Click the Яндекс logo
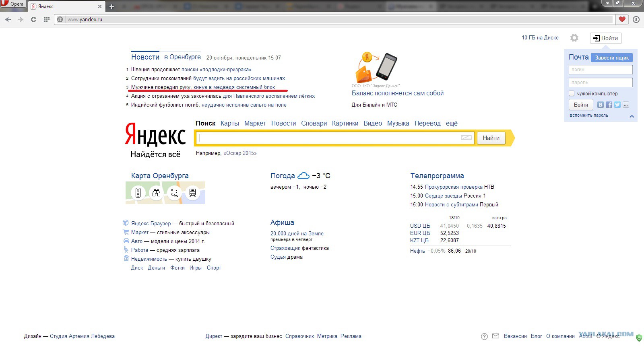 click(x=155, y=134)
